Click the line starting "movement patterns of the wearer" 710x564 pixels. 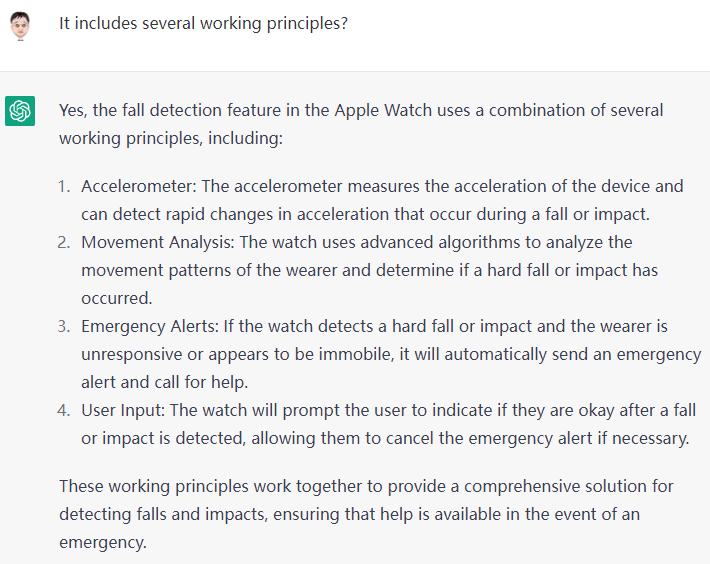tap(369, 270)
